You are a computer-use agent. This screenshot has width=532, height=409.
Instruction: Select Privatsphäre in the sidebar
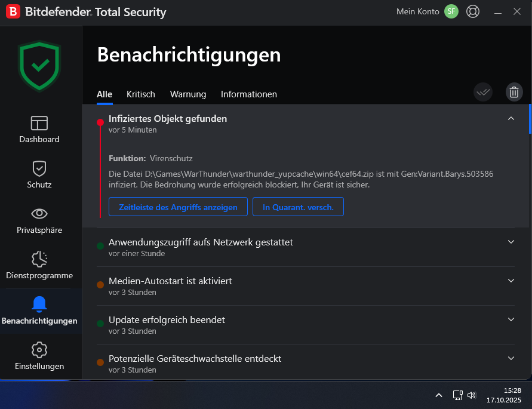39,221
